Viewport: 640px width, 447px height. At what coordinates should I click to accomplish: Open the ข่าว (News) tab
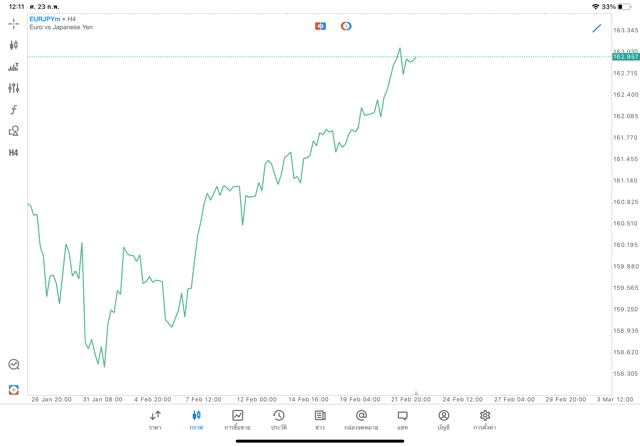pos(320,419)
